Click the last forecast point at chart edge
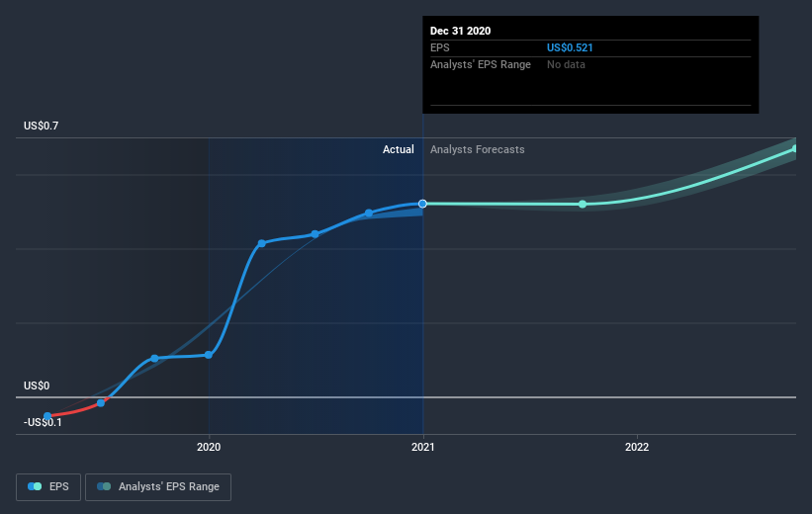812x514 pixels. pyautogui.click(x=795, y=149)
